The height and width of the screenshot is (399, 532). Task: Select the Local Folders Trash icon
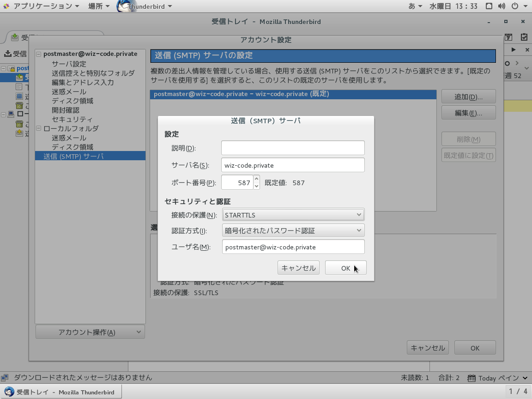pos(19,124)
